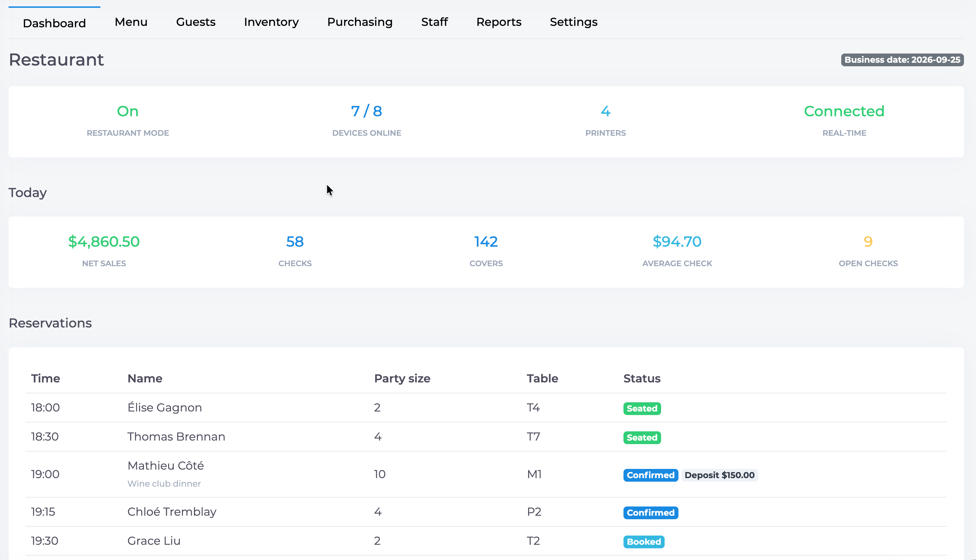Switch to the Menu tab

(131, 22)
